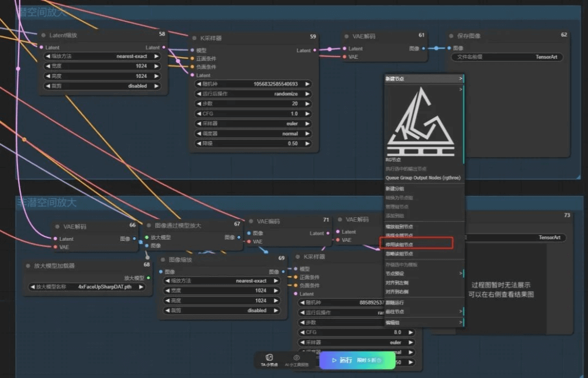588x378 pixels.
Task: Open the AI小工具 eye icon
Action: [296, 358]
